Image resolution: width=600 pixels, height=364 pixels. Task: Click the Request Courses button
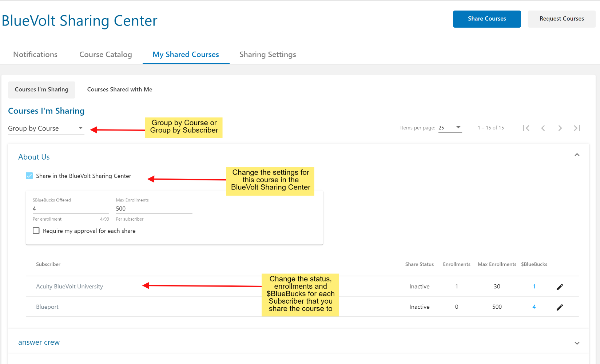561,19
